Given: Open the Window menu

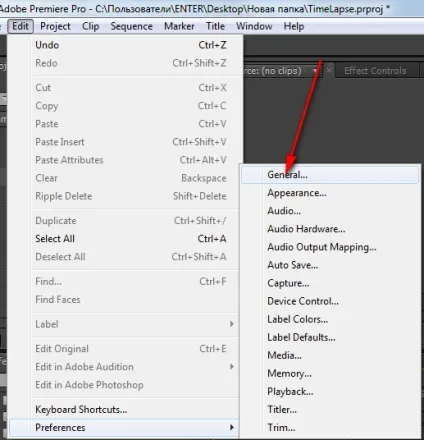Looking at the screenshot, I should 254,26.
